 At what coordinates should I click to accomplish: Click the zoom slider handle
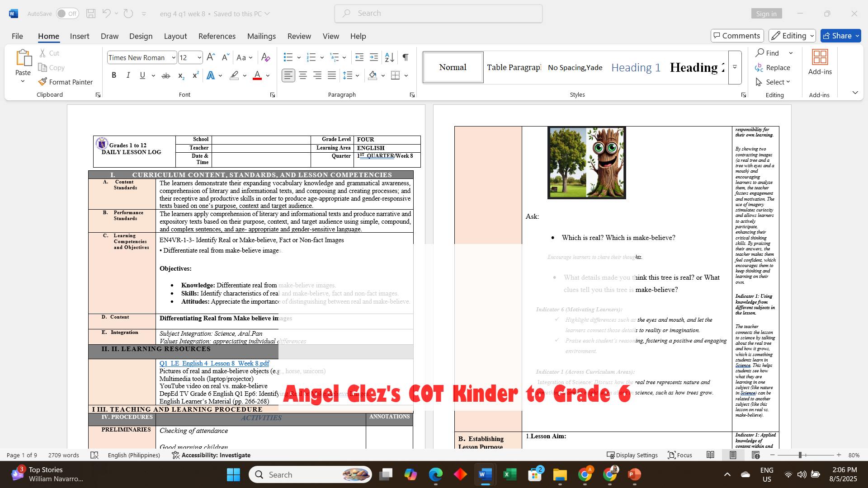[800, 455]
